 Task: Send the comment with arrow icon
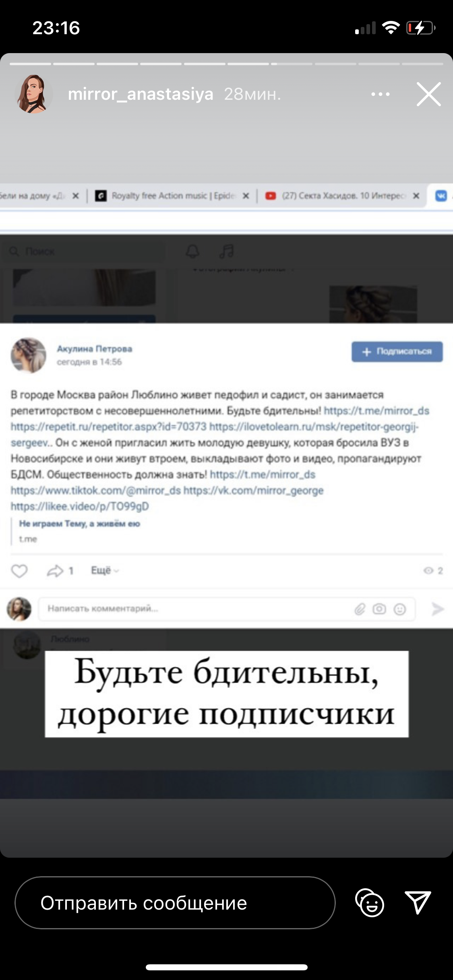(437, 609)
